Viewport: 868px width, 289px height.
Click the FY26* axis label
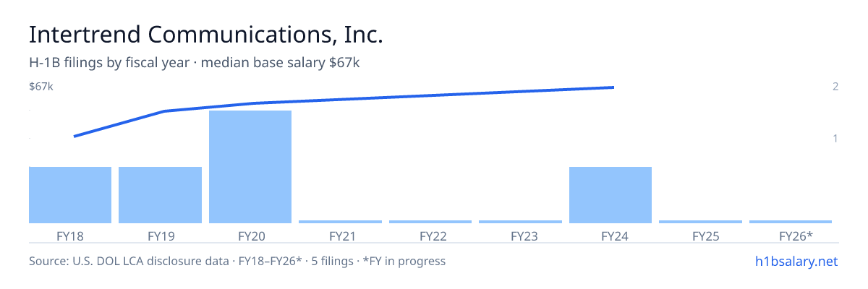[x=796, y=236]
